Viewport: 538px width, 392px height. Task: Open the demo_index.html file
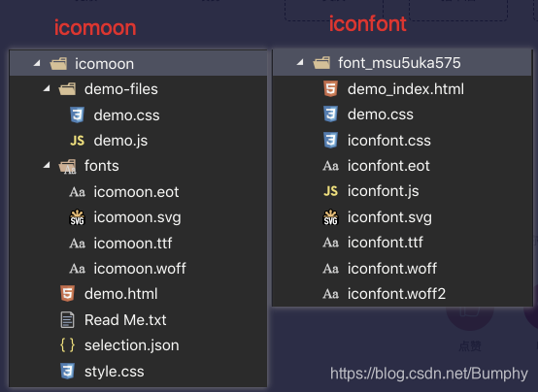click(406, 89)
